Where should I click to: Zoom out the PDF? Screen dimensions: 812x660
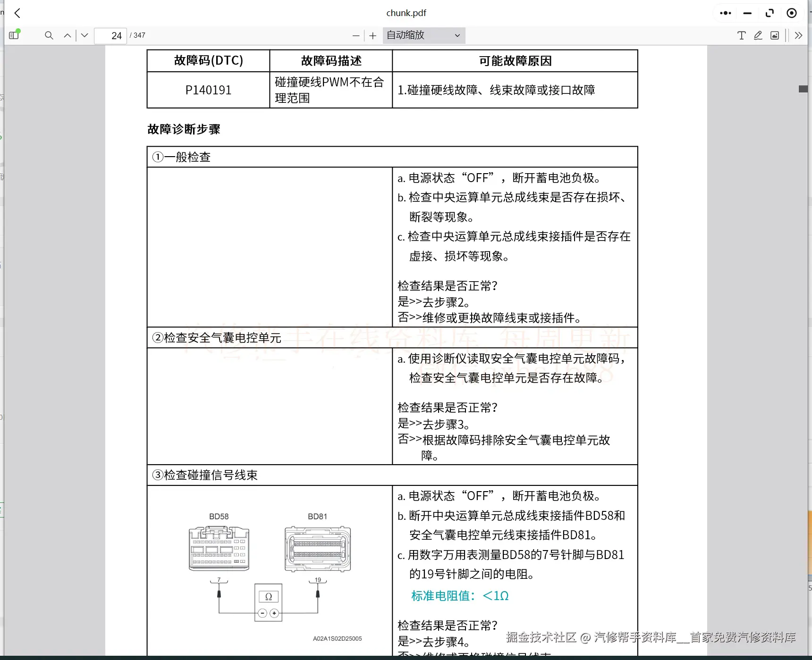tap(356, 35)
